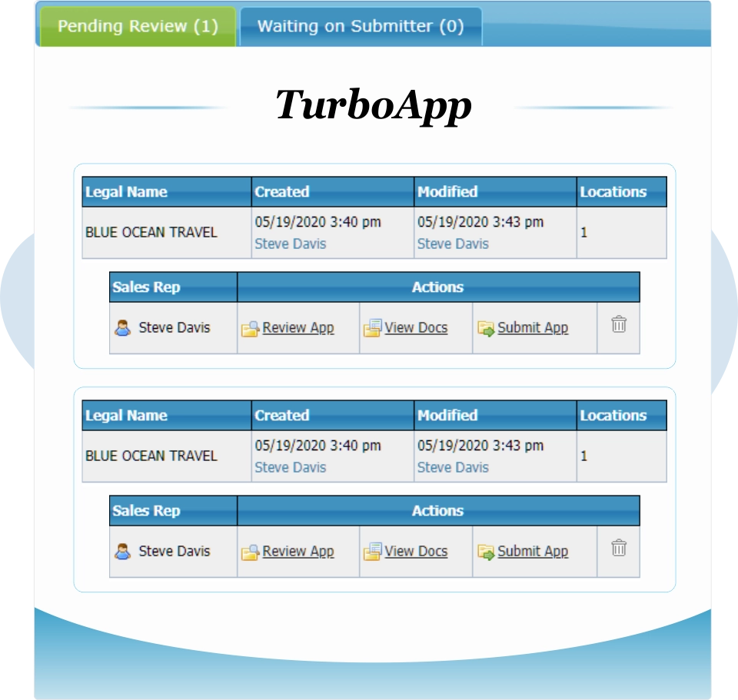Click the Submit App link in the second card
The width and height of the screenshot is (738, 700).
click(x=533, y=551)
